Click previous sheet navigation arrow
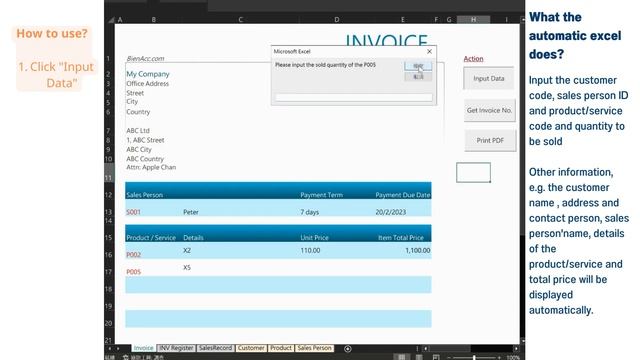This screenshot has width=640, height=360. 110,349
